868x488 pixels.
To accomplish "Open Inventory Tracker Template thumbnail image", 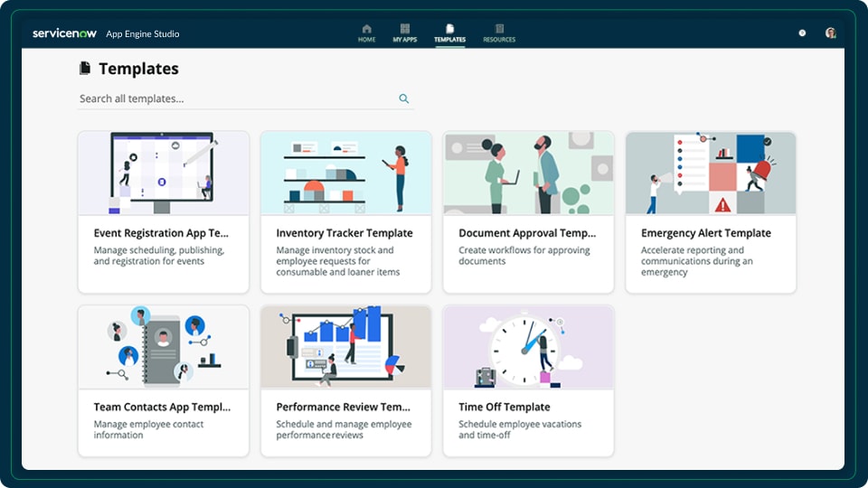I will tap(346, 174).
